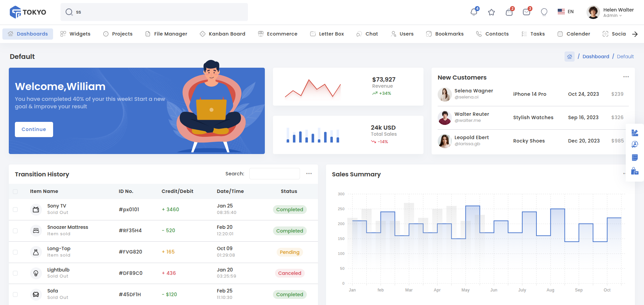Open the messages envelope icon
644x305 pixels.
[527, 12]
